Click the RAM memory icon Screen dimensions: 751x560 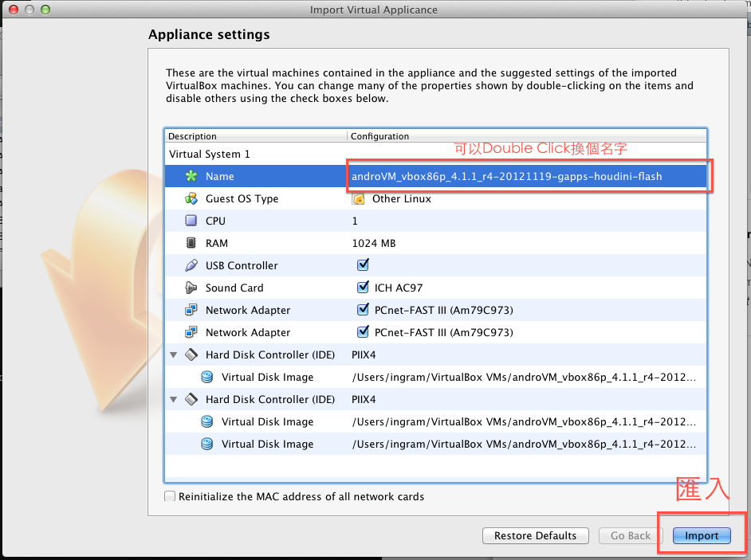click(191, 243)
